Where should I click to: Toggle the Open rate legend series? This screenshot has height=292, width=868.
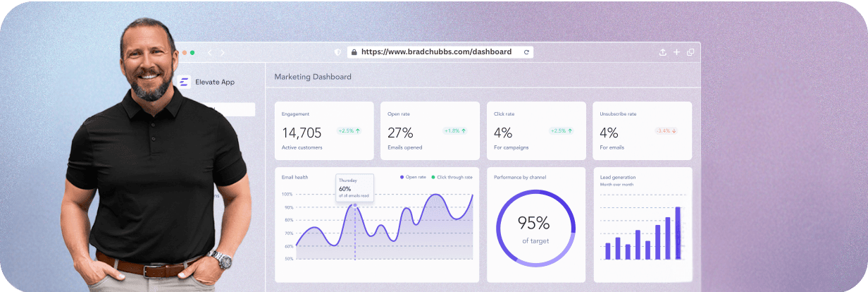[x=414, y=177]
